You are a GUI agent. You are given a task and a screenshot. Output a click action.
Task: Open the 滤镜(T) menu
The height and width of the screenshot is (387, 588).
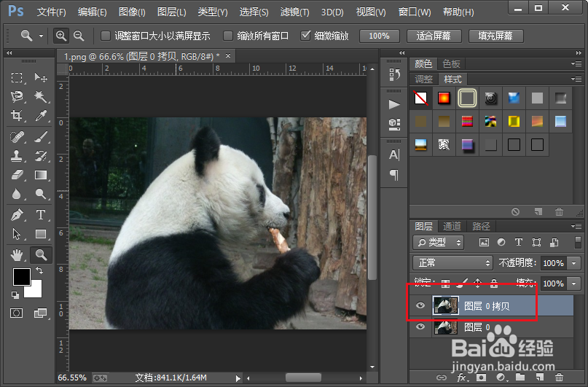pyautogui.click(x=295, y=12)
